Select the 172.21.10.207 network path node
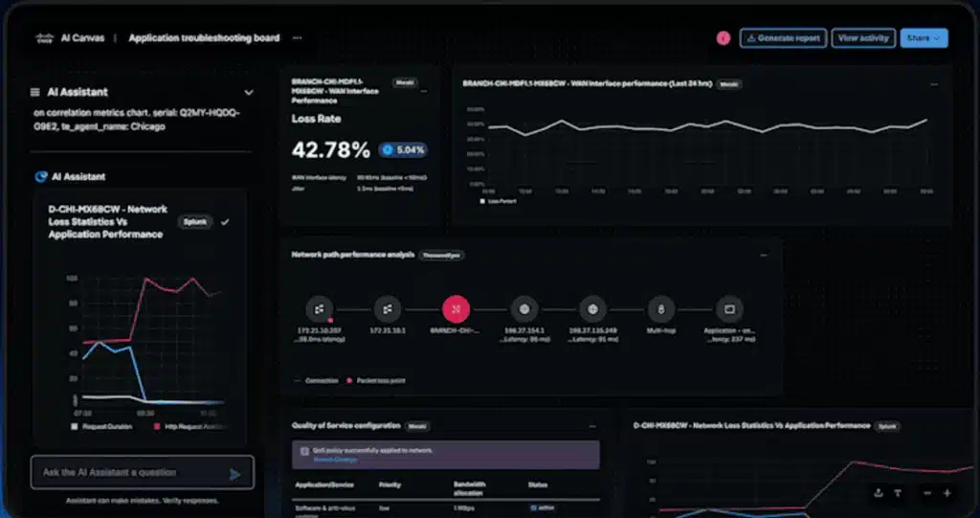 (319, 309)
